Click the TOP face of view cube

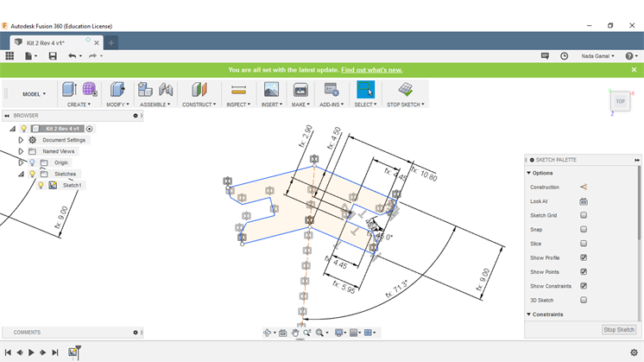pyautogui.click(x=620, y=101)
